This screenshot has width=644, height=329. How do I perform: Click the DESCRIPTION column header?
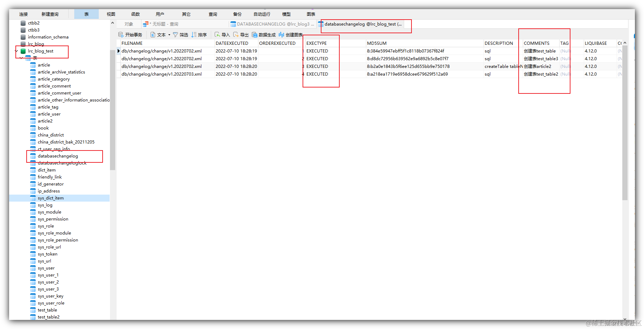click(503, 43)
